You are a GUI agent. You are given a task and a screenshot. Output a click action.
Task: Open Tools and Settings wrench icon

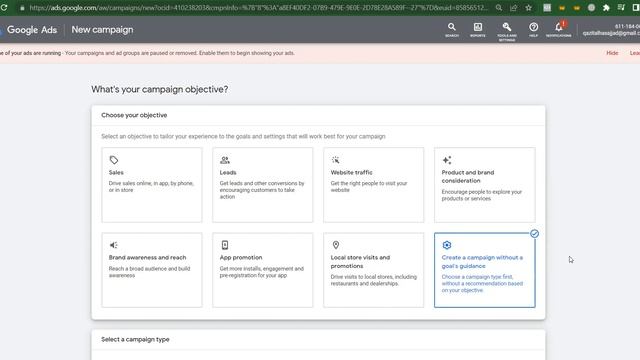pyautogui.click(x=507, y=31)
